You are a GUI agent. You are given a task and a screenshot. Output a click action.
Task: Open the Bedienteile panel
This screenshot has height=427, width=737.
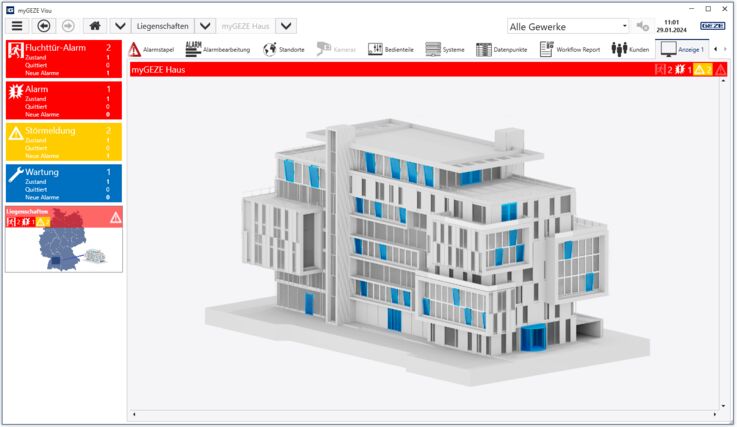tap(391, 49)
